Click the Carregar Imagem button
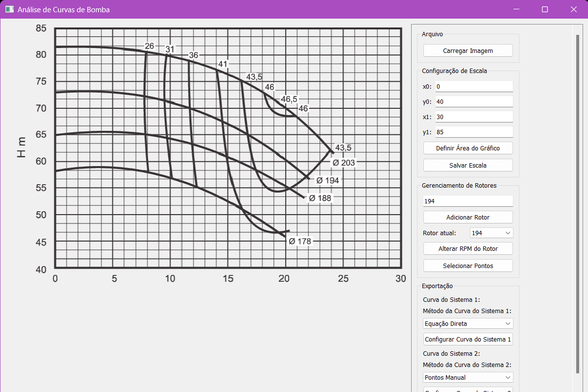 coord(468,50)
